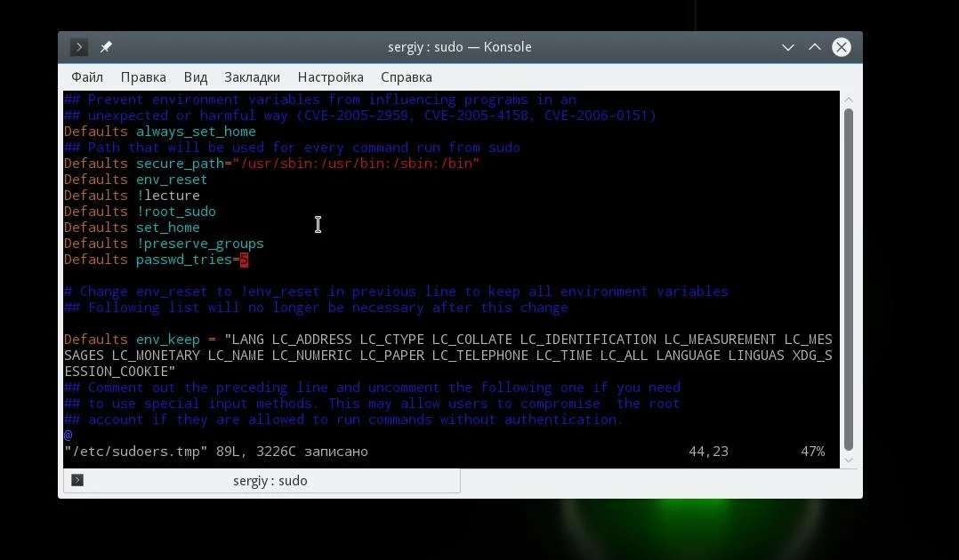This screenshot has width=959, height=560.
Task: Click the secure_path line in sudoers
Action: coord(271,164)
